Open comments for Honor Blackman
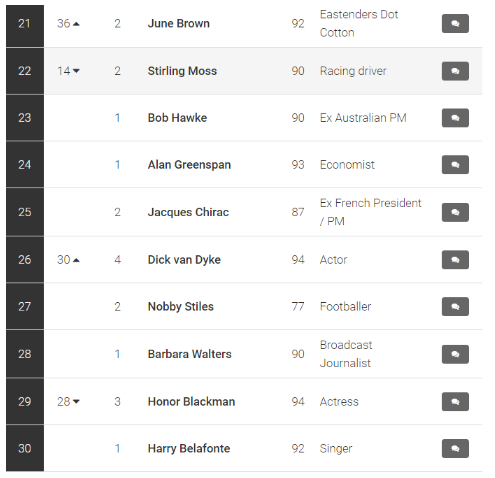Image resolution: width=495 pixels, height=478 pixels. 455,402
